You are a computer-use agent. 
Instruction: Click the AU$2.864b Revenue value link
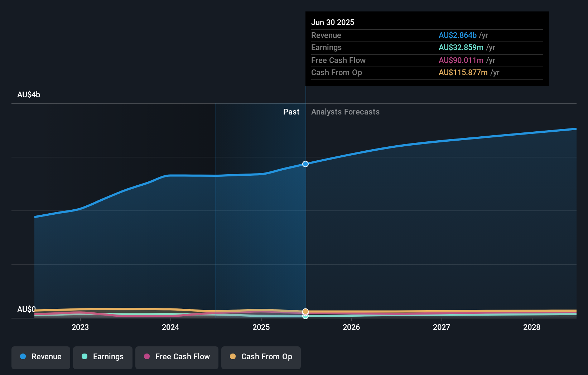pos(457,35)
